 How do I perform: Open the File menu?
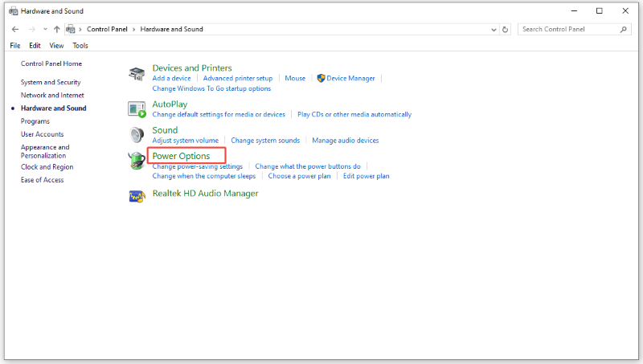pos(15,46)
